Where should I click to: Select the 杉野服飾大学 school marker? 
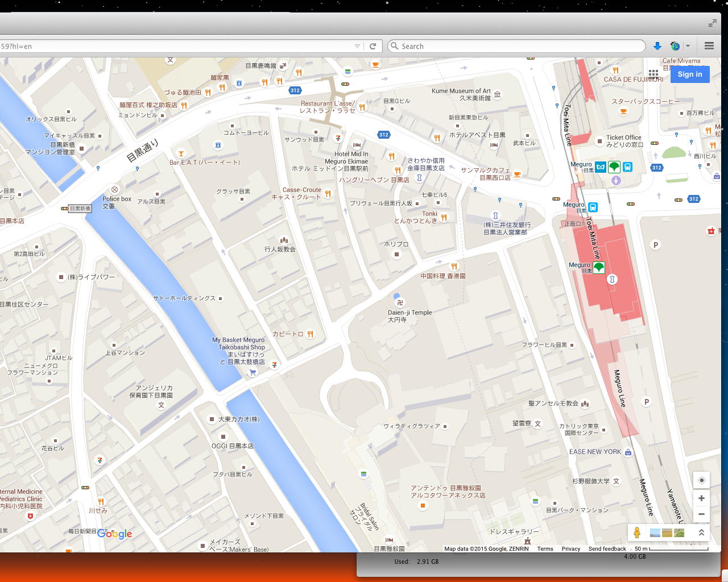(616, 481)
